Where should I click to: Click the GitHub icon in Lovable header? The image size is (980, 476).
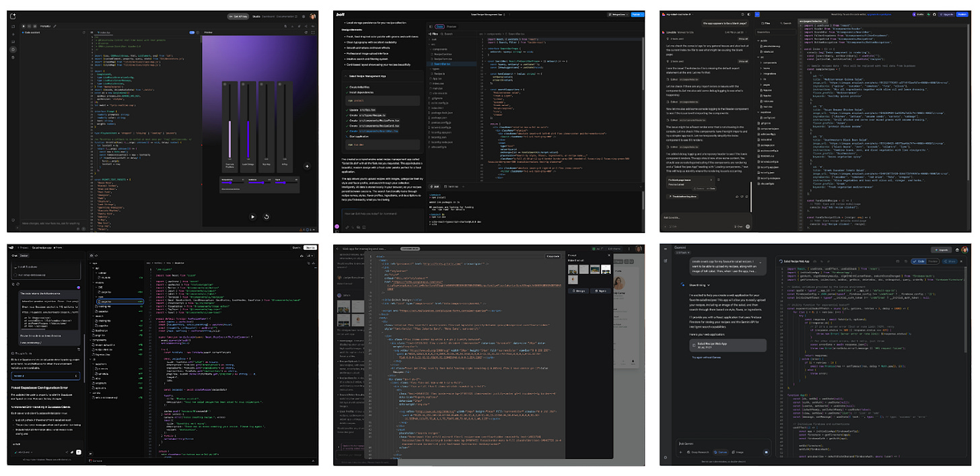coord(934,15)
